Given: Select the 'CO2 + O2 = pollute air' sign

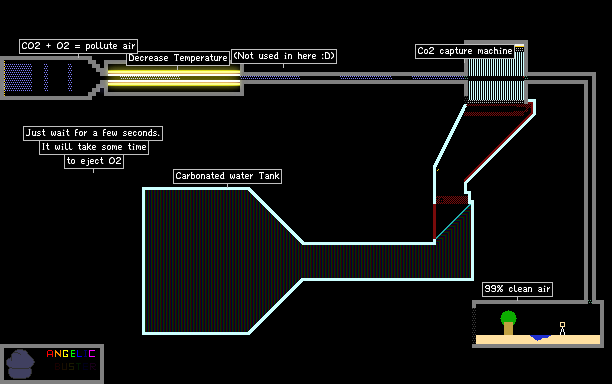Looking at the screenshot, I should coord(78,46).
